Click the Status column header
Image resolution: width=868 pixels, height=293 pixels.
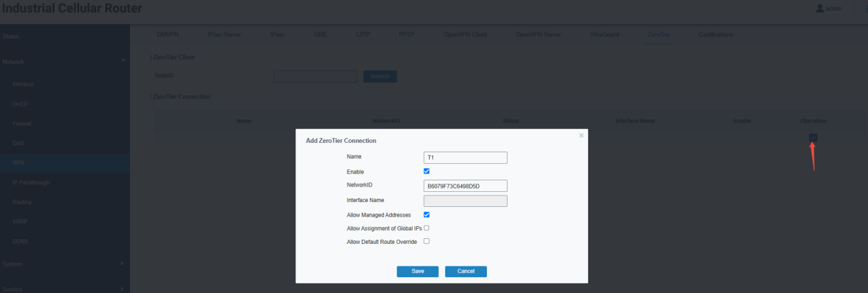511,121
